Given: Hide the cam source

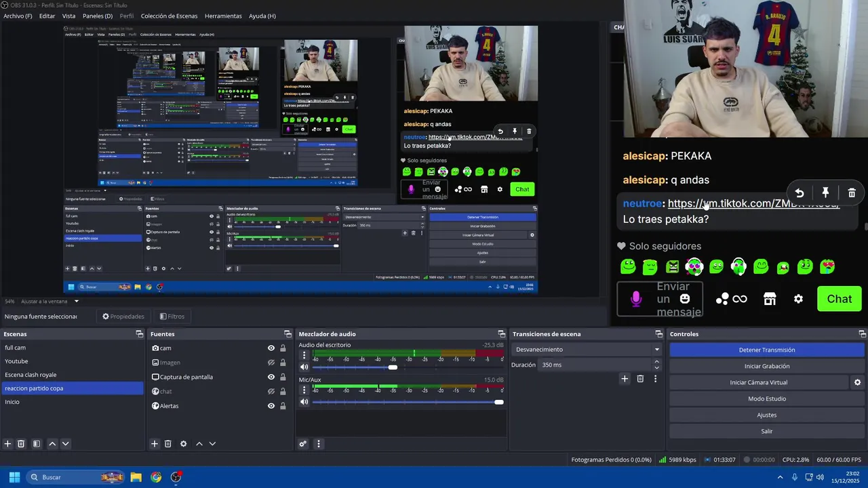Looking at the screenshot, I should pyautogui.click(x=271, y=348).
